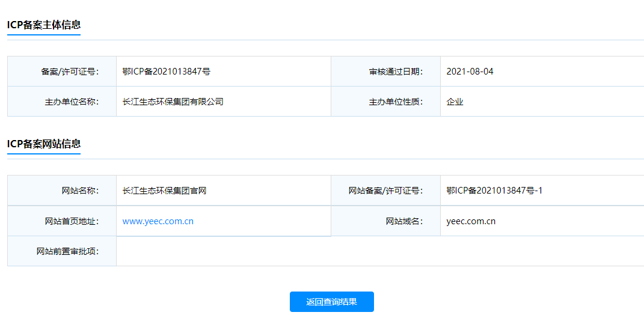644x330 pixels.
Task: Click the date 2021-08-04
Action: click(470, 72)
